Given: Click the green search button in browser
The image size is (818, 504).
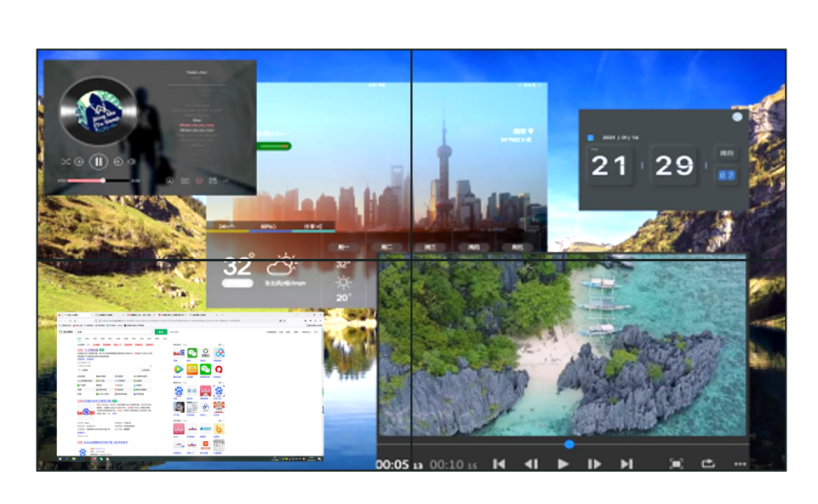Looking at the screenshot, I should pos(160,331).
